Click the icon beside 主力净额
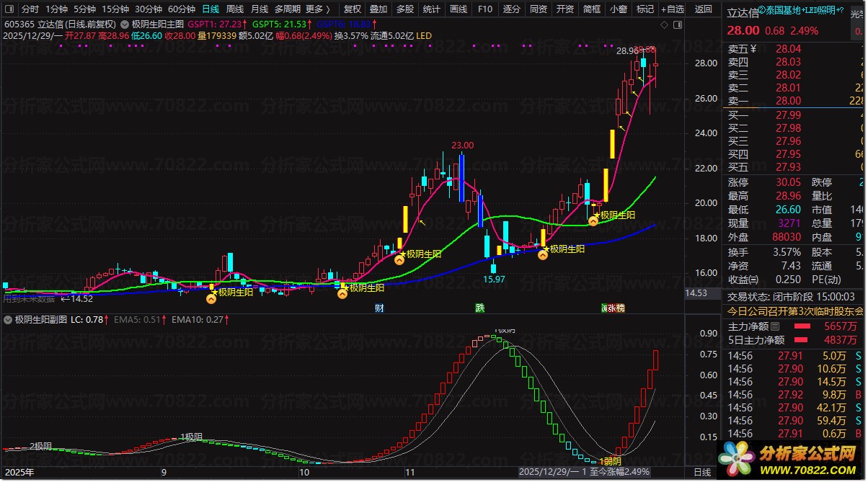This screenshot has height=482, width=868. pos(774,326)
